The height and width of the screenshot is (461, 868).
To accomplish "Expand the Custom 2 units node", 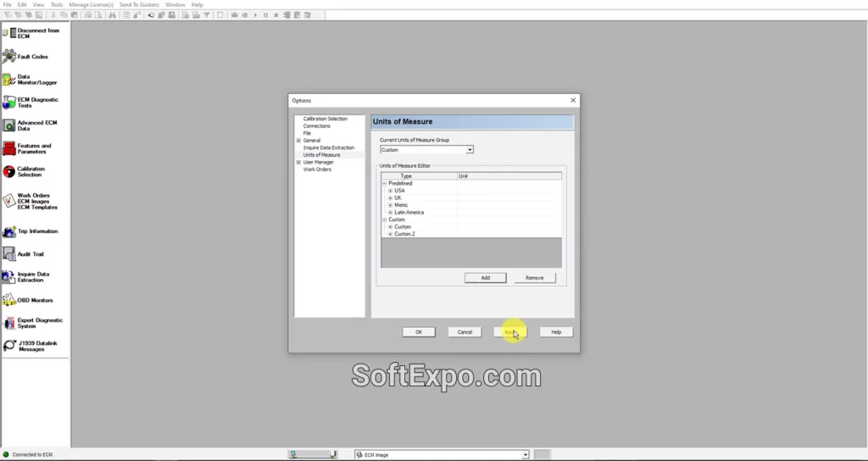I will pyautogui.click(x=390, y=234).
